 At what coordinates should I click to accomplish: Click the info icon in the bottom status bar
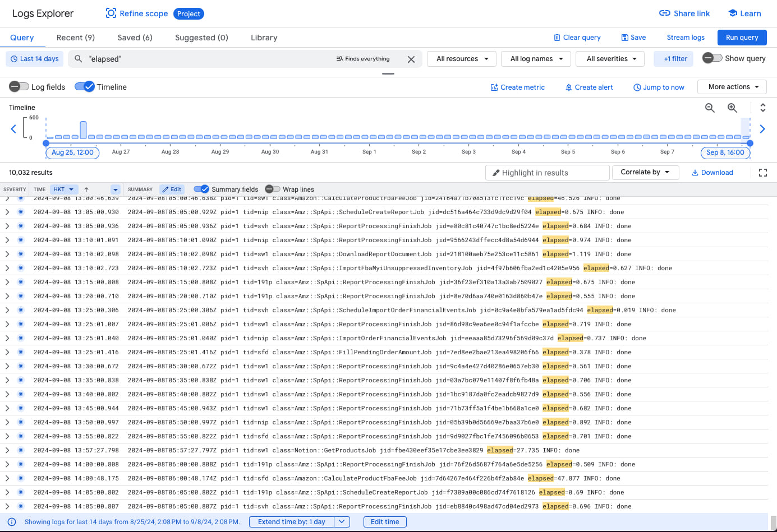coord(11,522)
